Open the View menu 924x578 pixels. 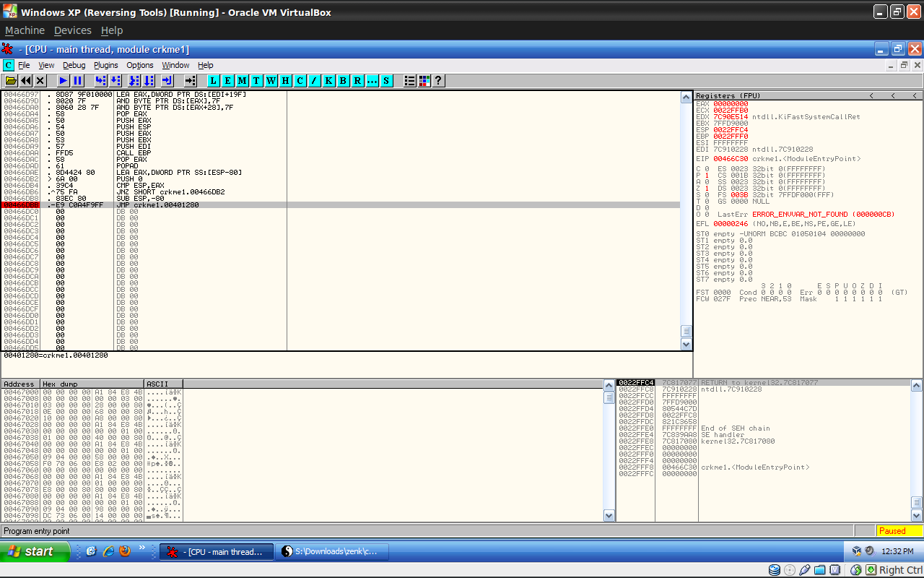pos(46,65)
